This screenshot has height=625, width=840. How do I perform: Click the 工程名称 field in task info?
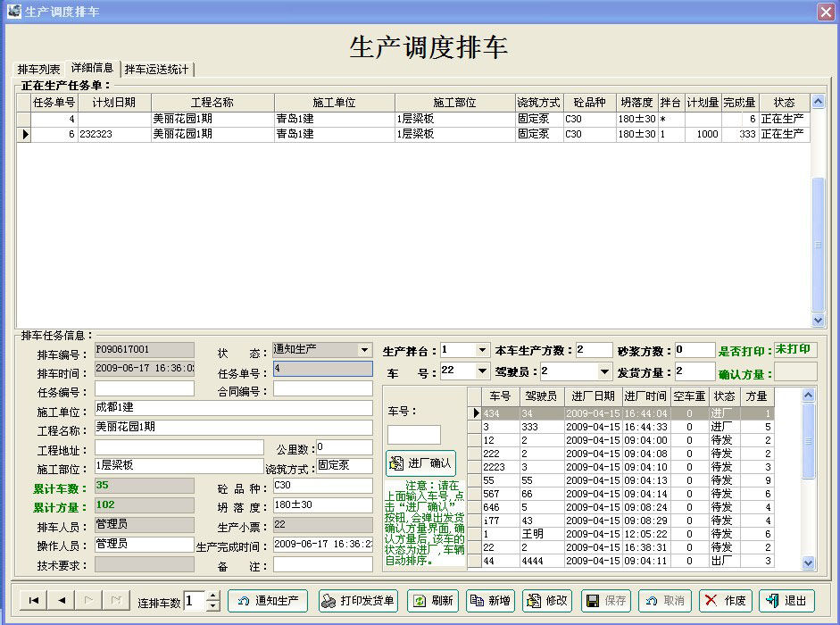(x=234, y=427)
